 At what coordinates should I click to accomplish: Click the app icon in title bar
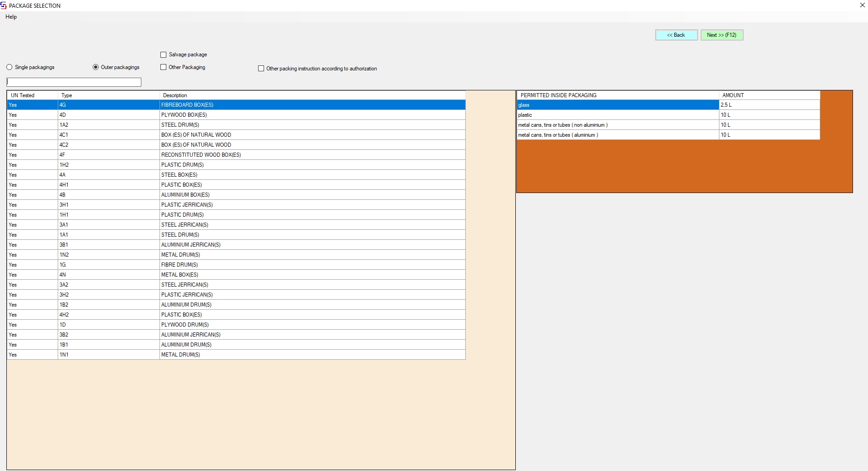(x=4, y=5)
